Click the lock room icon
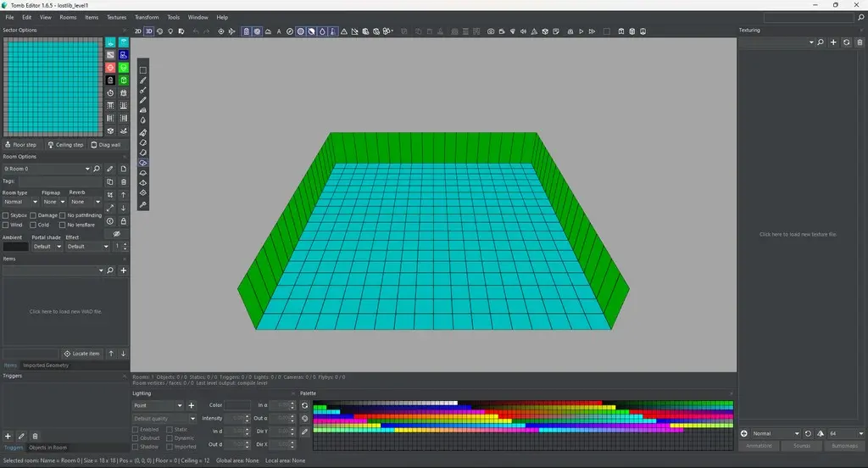Viewport: 868px width, 468px height. click(x=124, y=221)
